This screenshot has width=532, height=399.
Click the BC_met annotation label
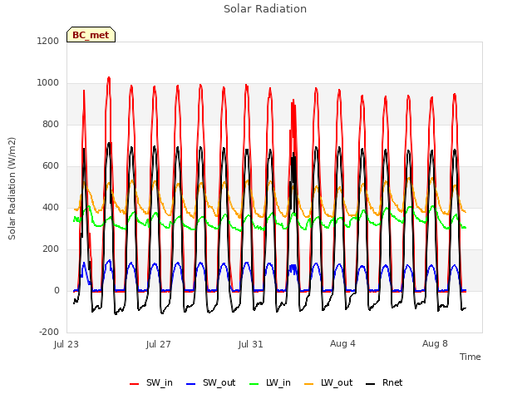(x=91, y=35)
